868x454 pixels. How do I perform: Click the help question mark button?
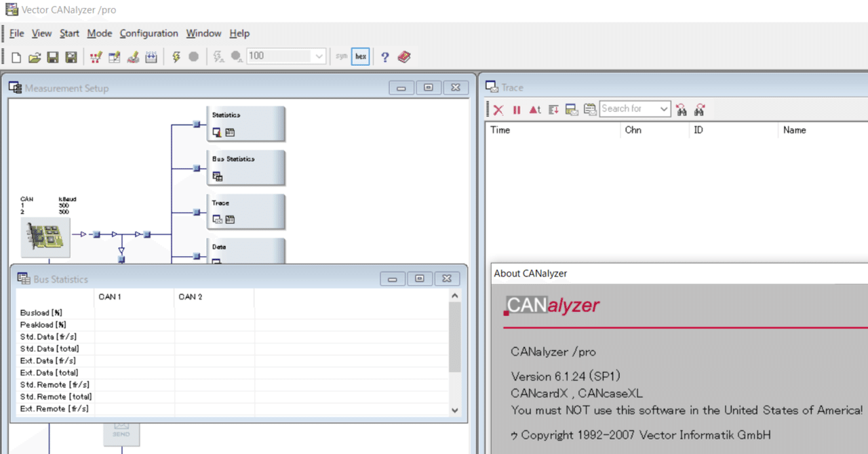(384, 56)
